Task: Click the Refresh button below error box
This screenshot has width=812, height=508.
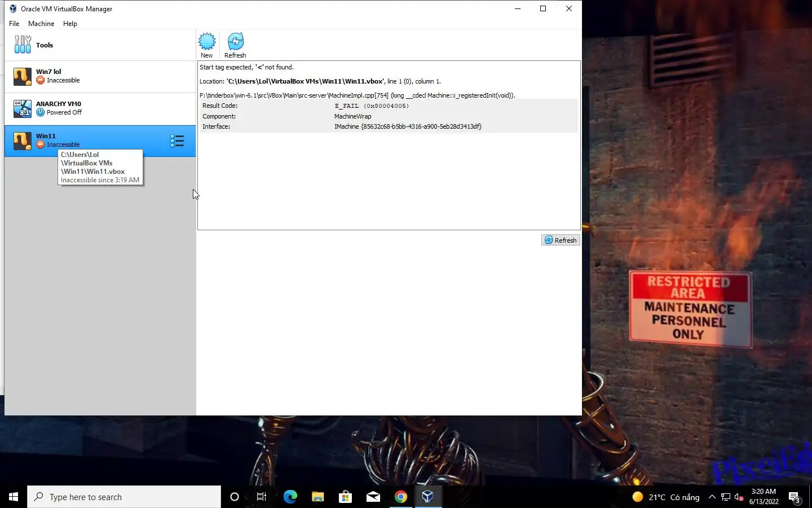Action: coord(561,240)
